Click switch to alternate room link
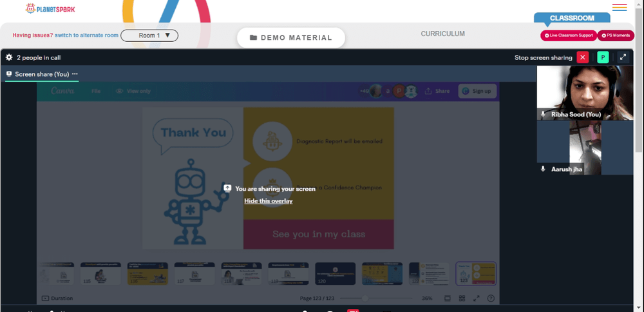 (87, 35)
